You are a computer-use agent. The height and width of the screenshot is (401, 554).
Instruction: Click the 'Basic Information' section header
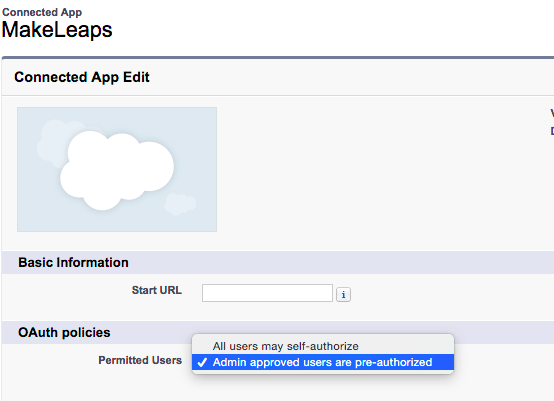(73, 263)
